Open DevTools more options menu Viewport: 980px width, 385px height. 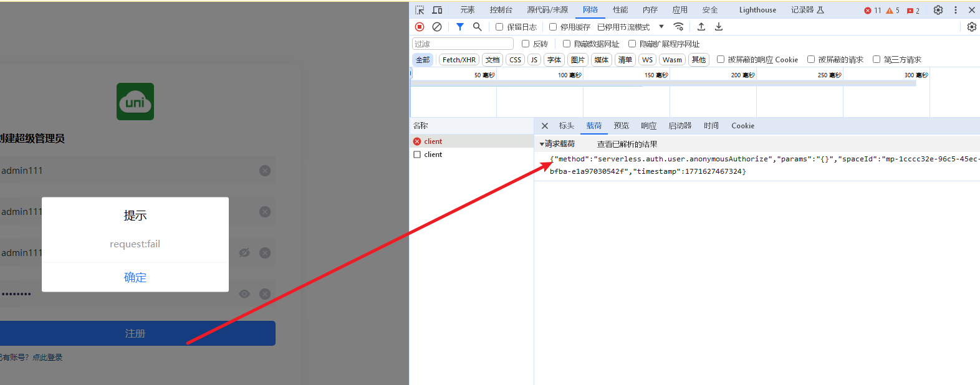point(955,10)
